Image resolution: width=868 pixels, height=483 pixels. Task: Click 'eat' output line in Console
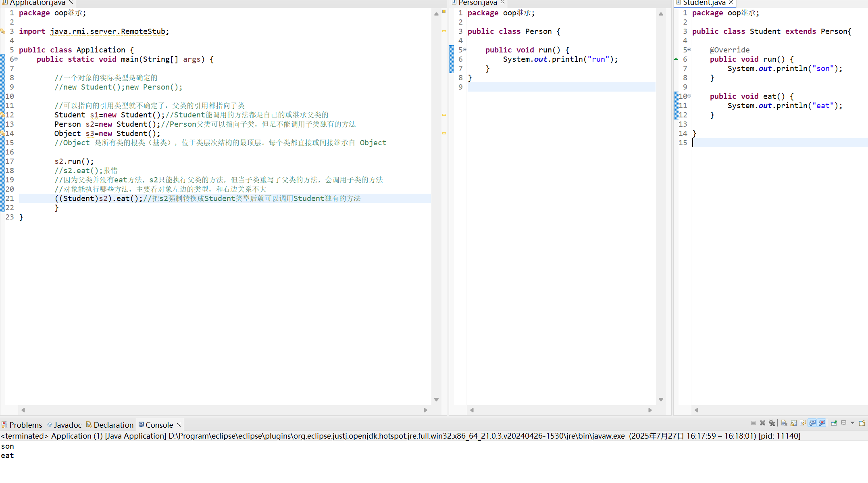[x=7, y=456]
